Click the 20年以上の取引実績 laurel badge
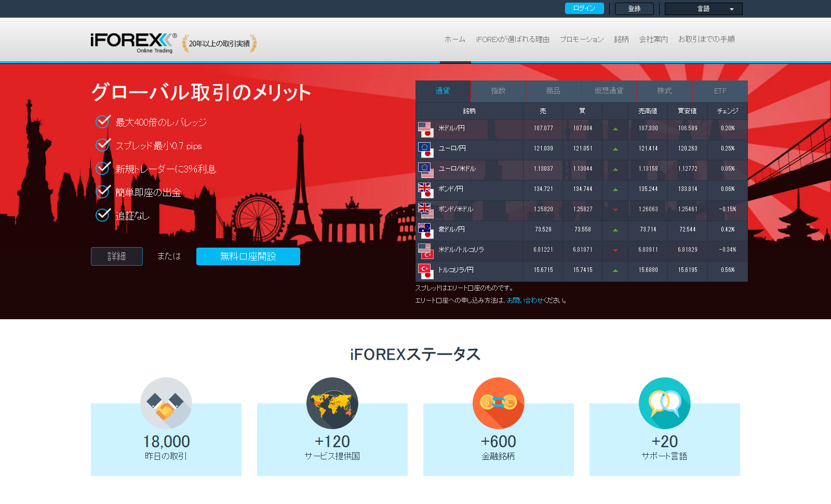The height and width of the screenshot is (504, 831). point(219,44)
